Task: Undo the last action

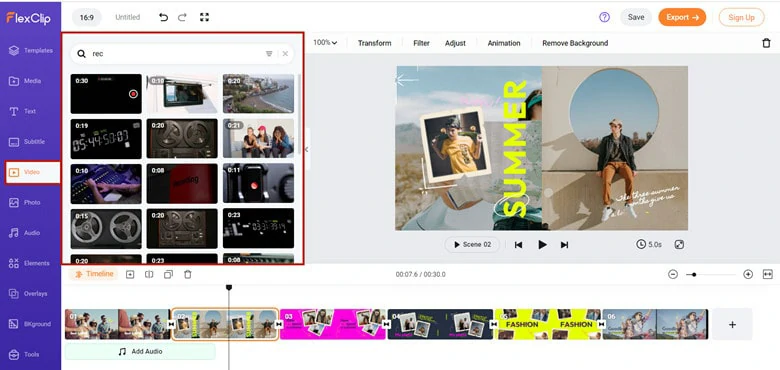Action: click(163, 17)
